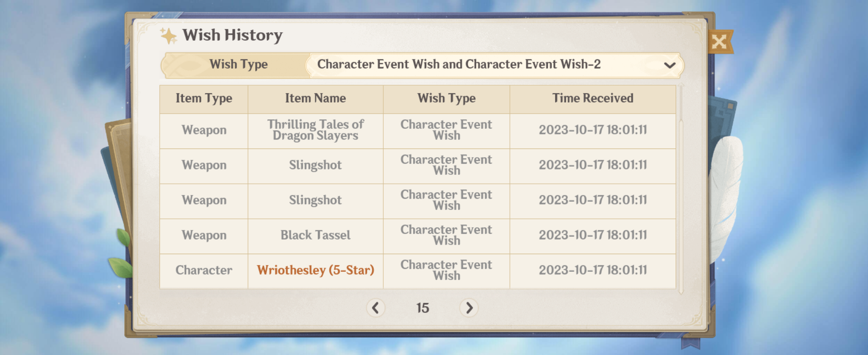
Task: Click the left pagination arrow
Action: [376, 308]
